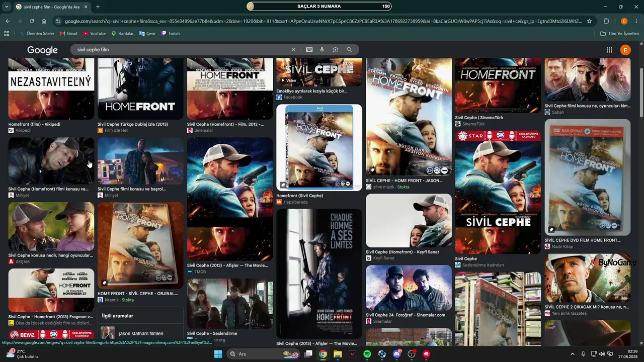Open the Sabah image result thumbnail
Image resolution: width=644 pixels, height=362 pixels.
[587, 79]
